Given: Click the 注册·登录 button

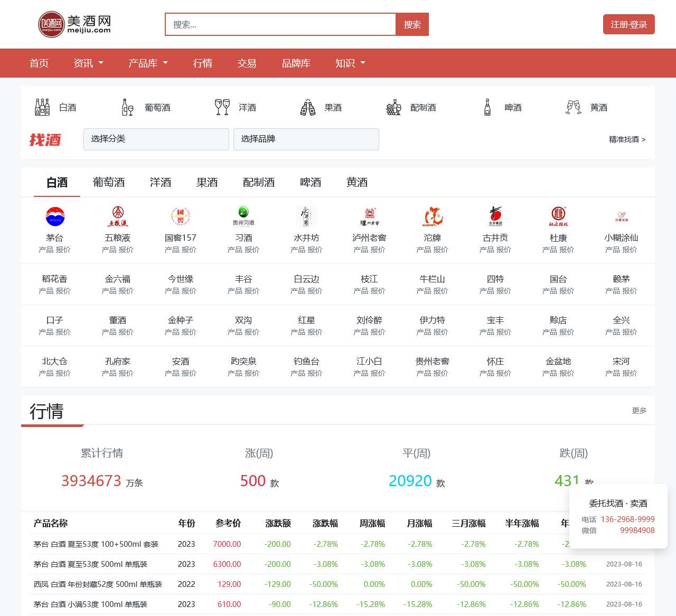Looking at the screenshot, I should pyautogui.click(x=628, y=24).
